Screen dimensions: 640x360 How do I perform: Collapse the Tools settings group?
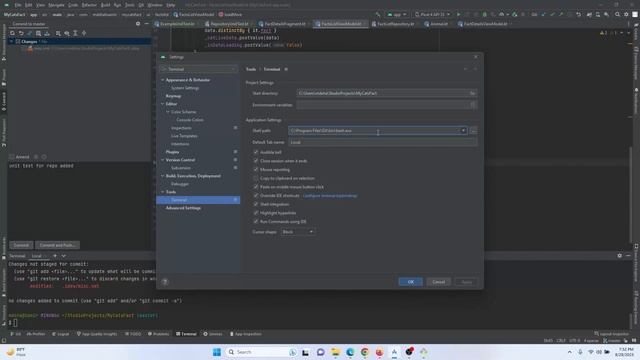[x=162, y=192]
